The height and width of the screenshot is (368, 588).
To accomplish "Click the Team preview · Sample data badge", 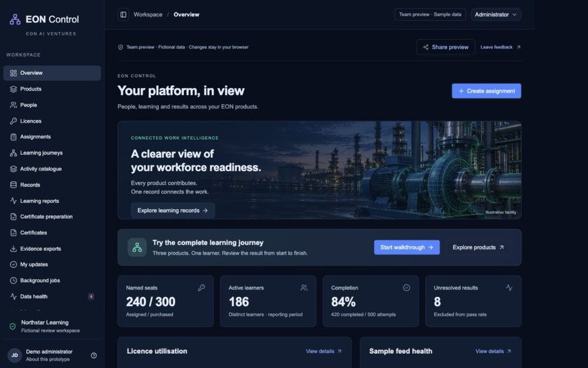I will (430, 15).
